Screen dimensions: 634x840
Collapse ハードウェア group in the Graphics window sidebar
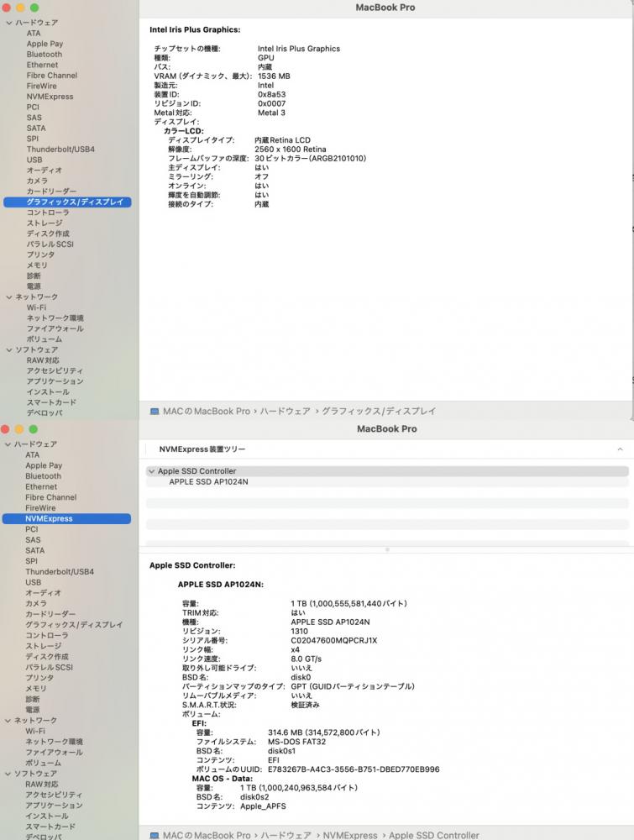[x=9, y=23]
